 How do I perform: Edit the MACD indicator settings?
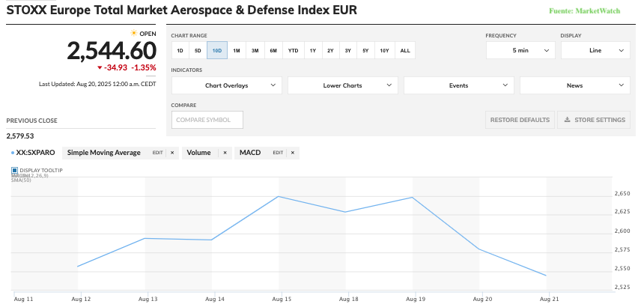(278, 153)
